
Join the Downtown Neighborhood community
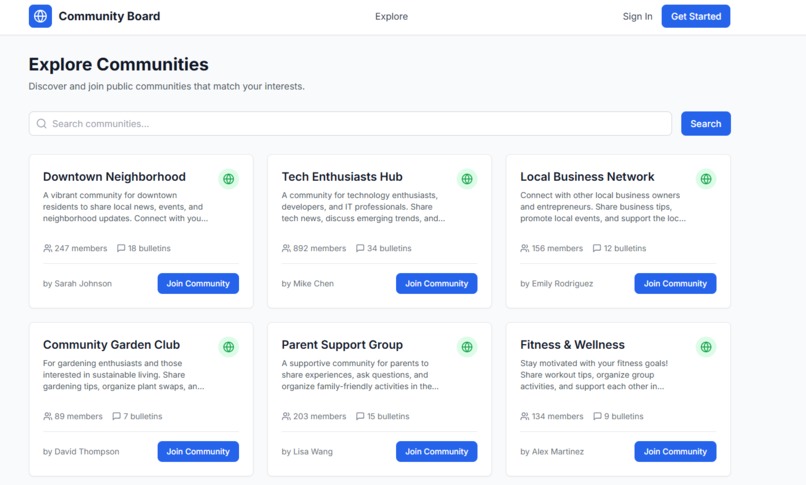point(198,284)
